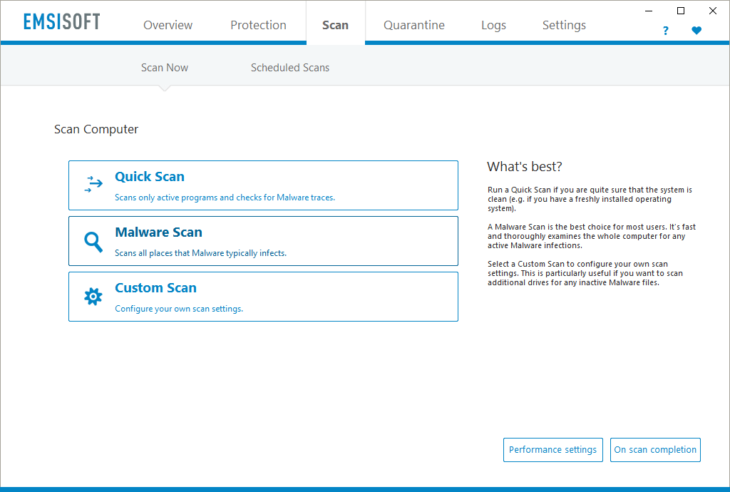
Task: Run the Malware Scan option
Action: (263, 241)
